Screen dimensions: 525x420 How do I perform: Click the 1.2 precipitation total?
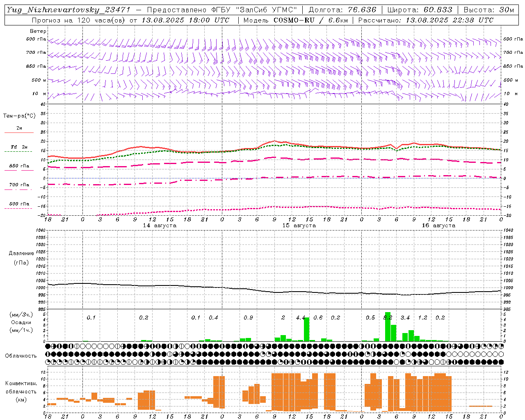tap(422, 317)
